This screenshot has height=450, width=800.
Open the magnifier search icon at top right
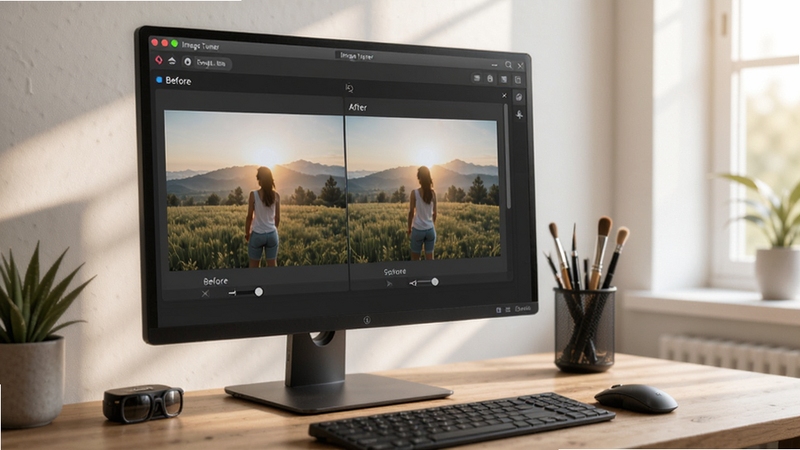point(508,65)
